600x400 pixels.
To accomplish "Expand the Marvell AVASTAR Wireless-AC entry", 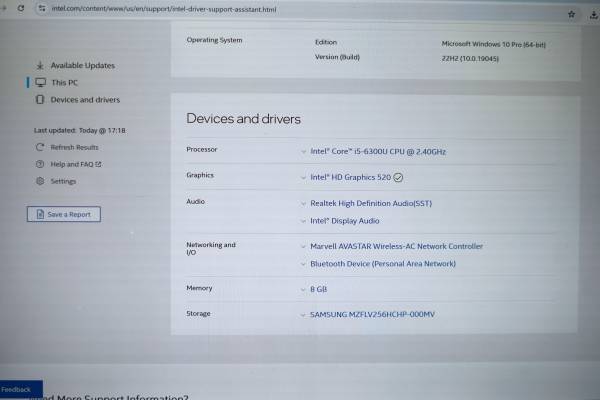I will pos(303,246).
